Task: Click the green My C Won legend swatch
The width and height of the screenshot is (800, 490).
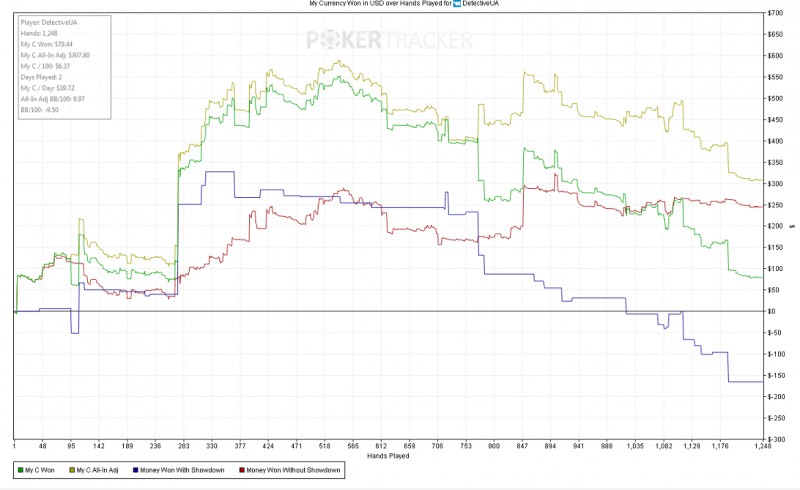Action: click(20, 470)
